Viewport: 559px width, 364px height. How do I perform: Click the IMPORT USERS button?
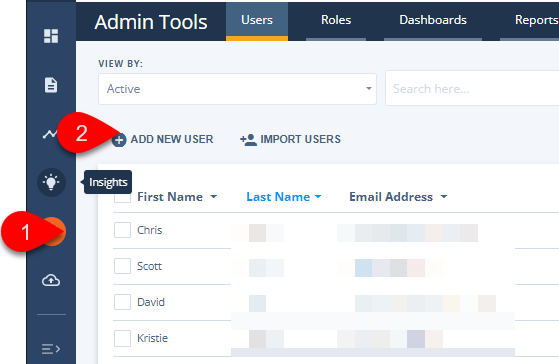click(x=290, y=139)
